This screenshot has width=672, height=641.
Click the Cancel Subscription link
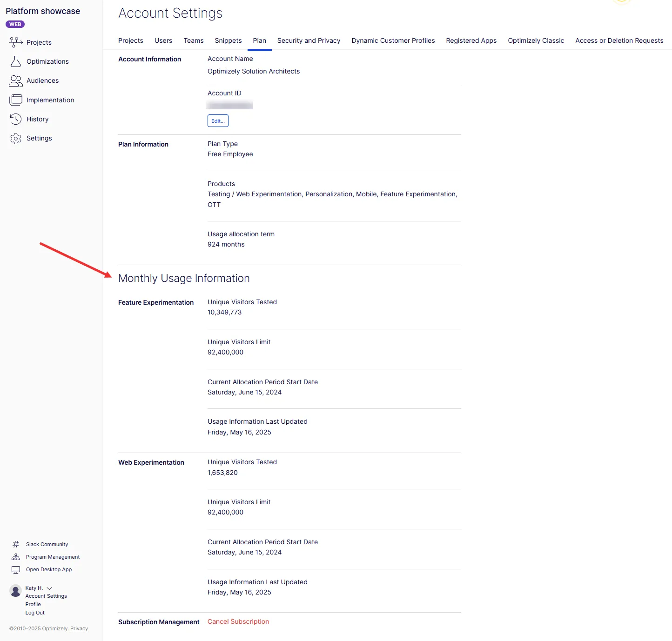[238, 621]
